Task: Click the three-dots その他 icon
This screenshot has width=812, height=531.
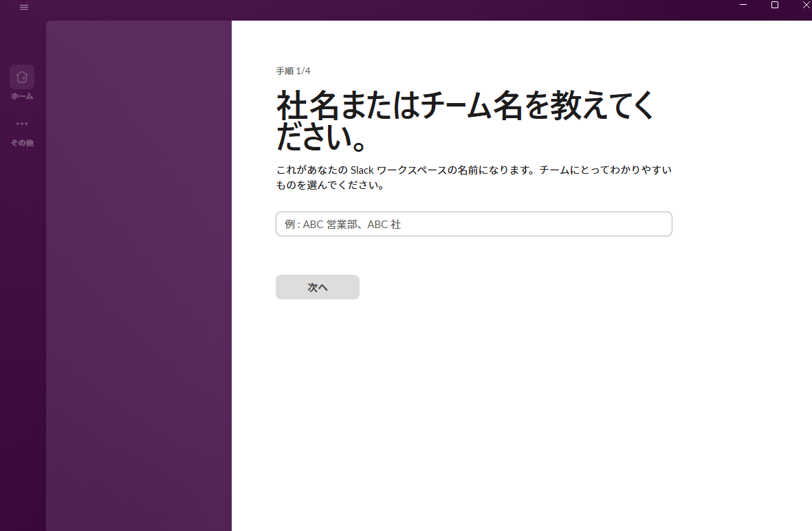Action: pyautogui.click(x=22, y=124)
